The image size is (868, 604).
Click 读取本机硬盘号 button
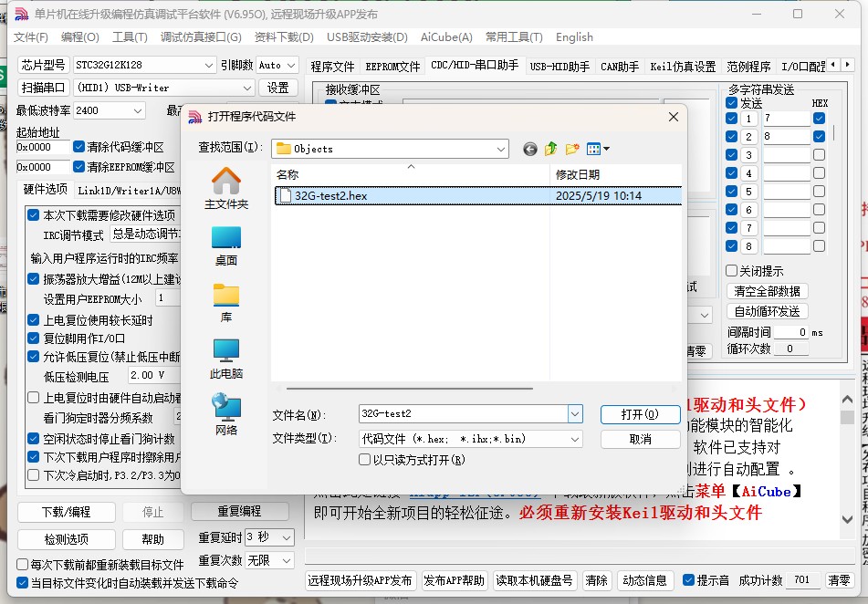tap(534, 580)
